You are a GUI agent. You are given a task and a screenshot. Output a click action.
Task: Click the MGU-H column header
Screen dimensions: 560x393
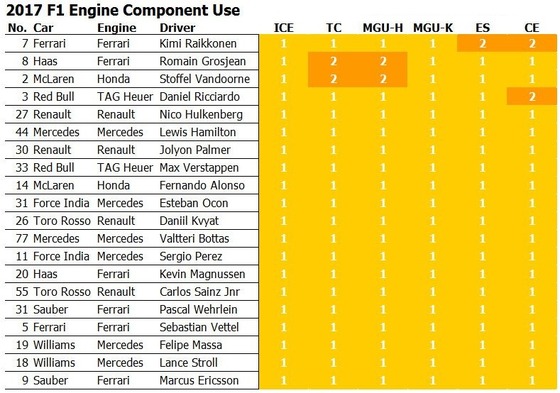click(x=383, y=28)
